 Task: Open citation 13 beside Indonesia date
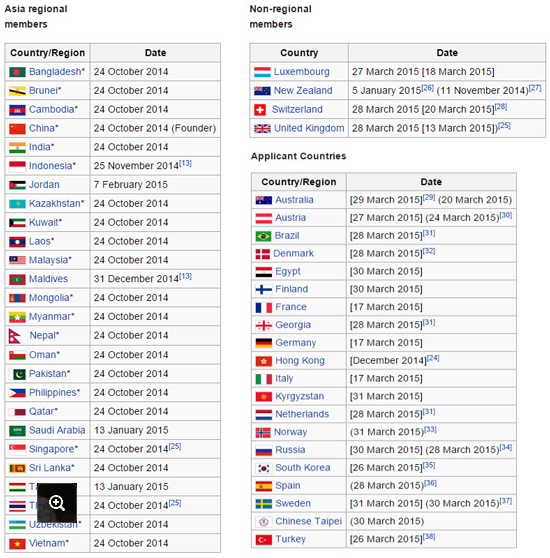185,163
